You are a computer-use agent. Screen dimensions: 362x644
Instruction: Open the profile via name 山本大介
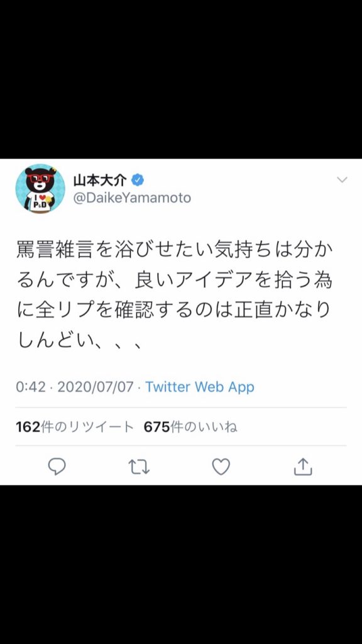[100, 180]
